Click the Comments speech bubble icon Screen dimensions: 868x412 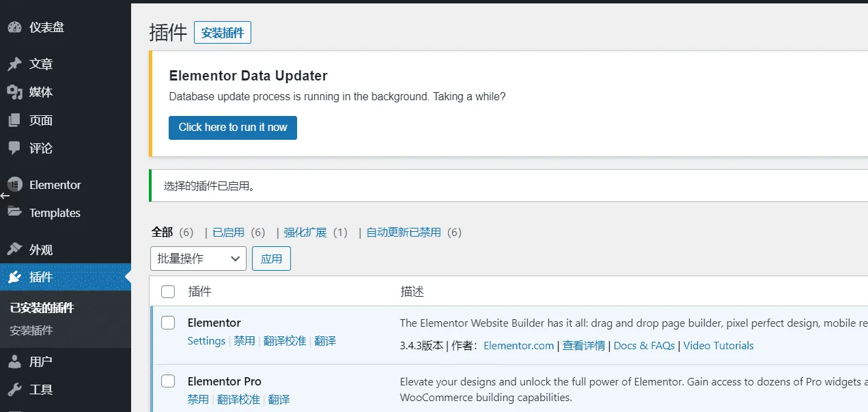click(x=14, y=148)
